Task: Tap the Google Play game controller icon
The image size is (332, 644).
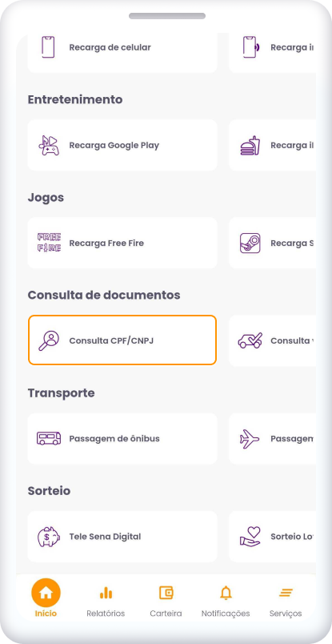Action: [49, 145]
